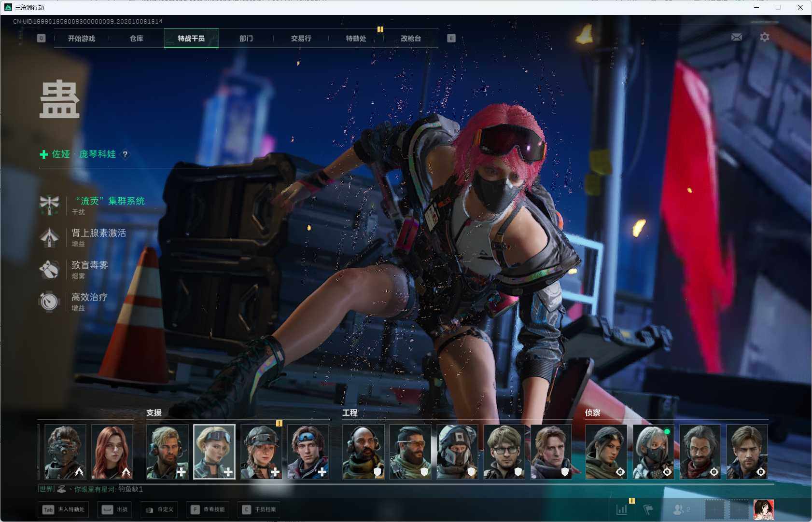
Task: Select the operator with night-vision eyepiece
Action: tap(65, 452)
